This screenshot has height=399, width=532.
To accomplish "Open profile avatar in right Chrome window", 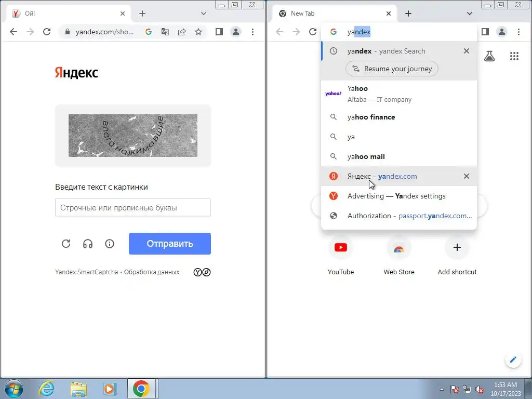I will click(502, 32).
